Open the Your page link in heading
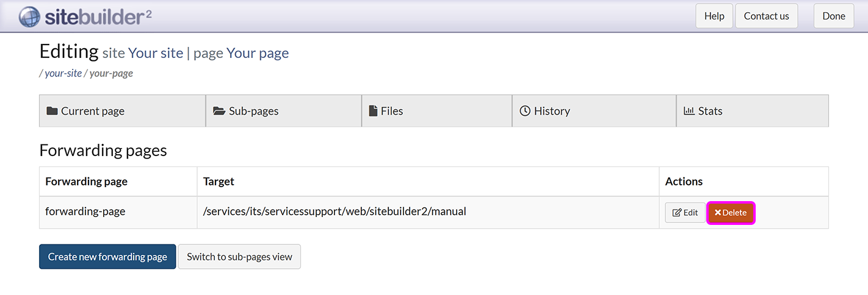Image resolution: width=868 pixels, height=295 pixels. [258, 53]
